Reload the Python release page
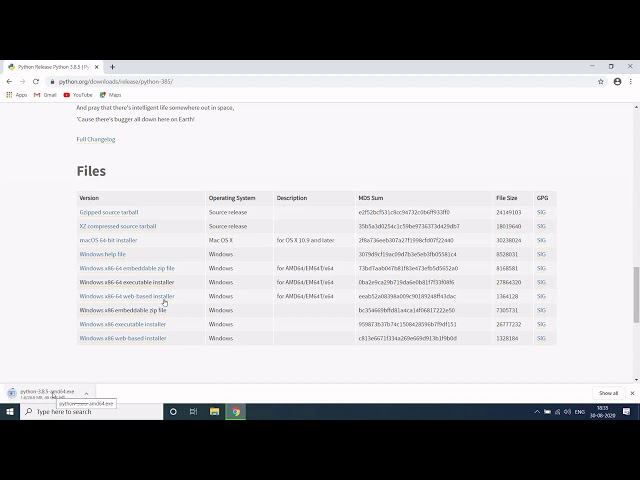The width and height of the screenshot is (640, 480). (36, 82)
